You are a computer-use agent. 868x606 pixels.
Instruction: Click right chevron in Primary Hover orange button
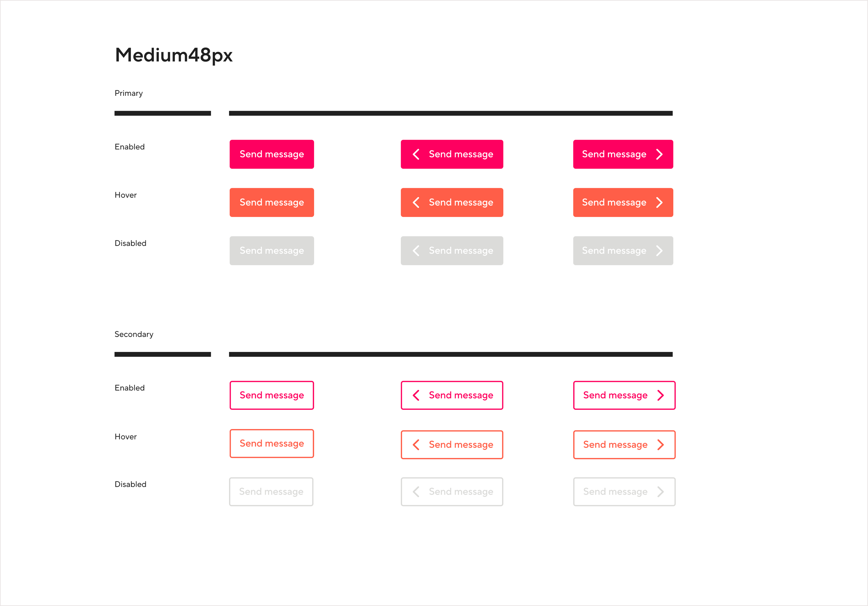click(659, 203)
